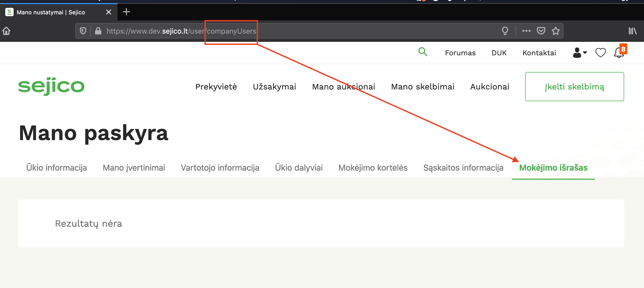644x288 pixels.
Task: Open Mano skelbimai in main navigation
Action: pos(423,87)
